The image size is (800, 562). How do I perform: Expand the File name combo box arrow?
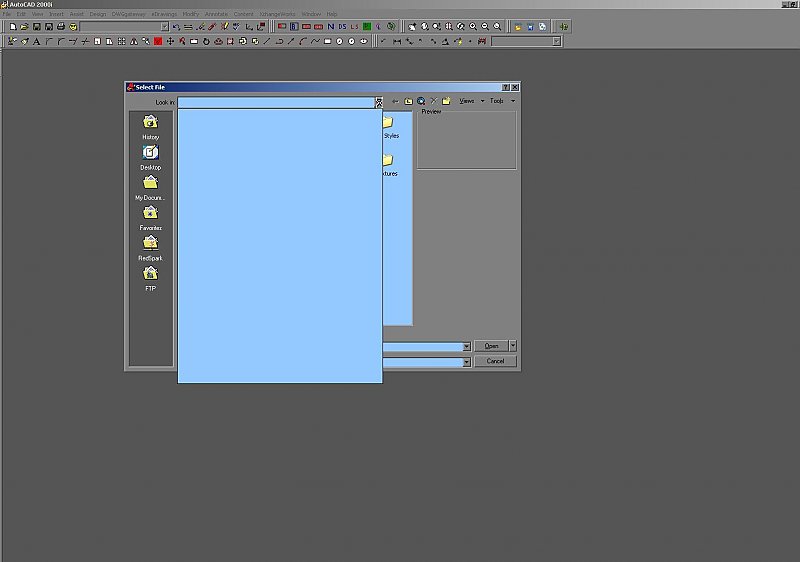click(x=466, y=347)
